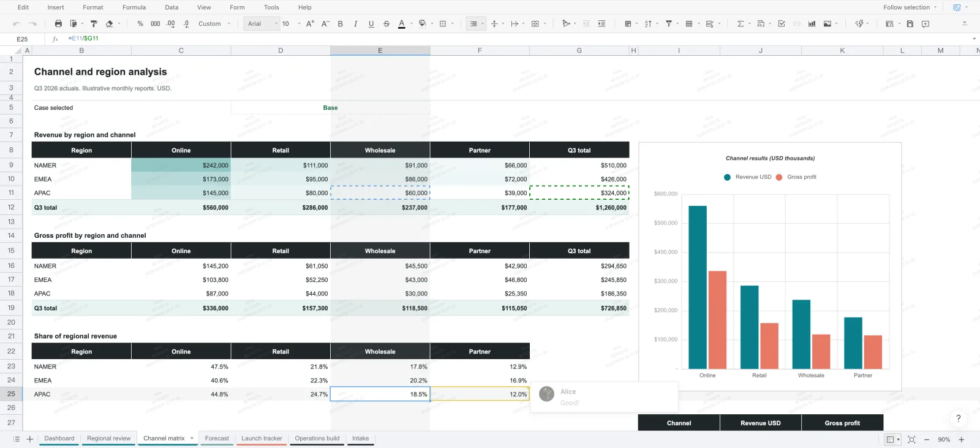Select the Base case cell
Viewport: 980px width, 448px height.
click(x=331, y=108)
